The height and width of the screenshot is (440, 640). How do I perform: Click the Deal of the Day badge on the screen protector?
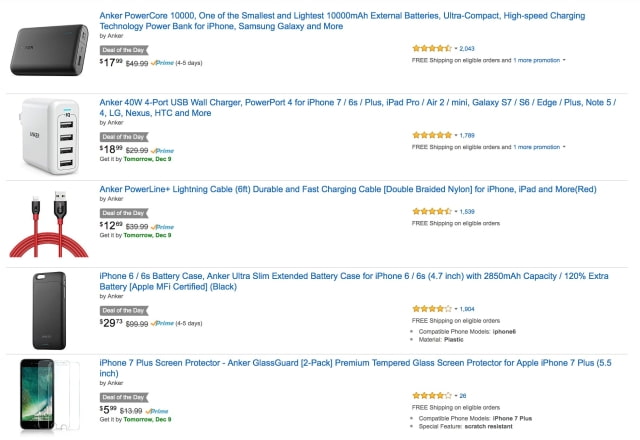124,397
